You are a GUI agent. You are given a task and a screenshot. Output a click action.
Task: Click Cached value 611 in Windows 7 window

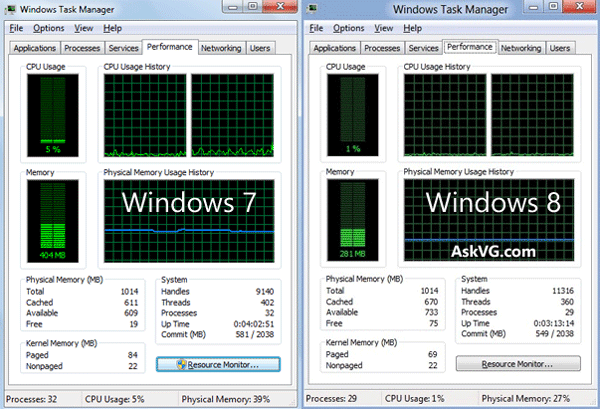tap(131, 303)
